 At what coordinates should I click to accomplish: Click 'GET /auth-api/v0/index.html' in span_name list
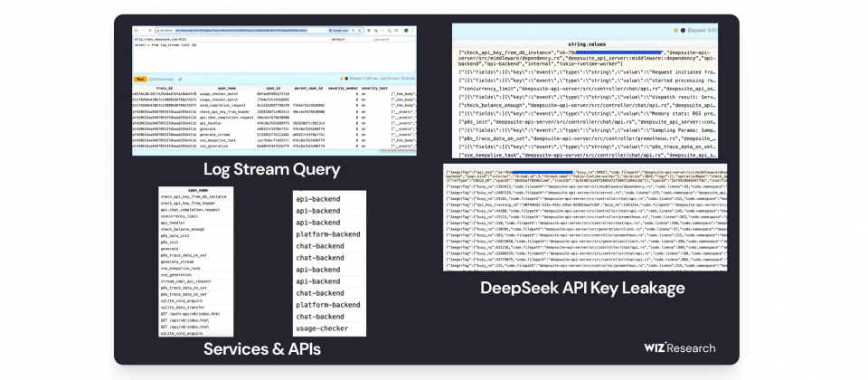tap(191, 314)
